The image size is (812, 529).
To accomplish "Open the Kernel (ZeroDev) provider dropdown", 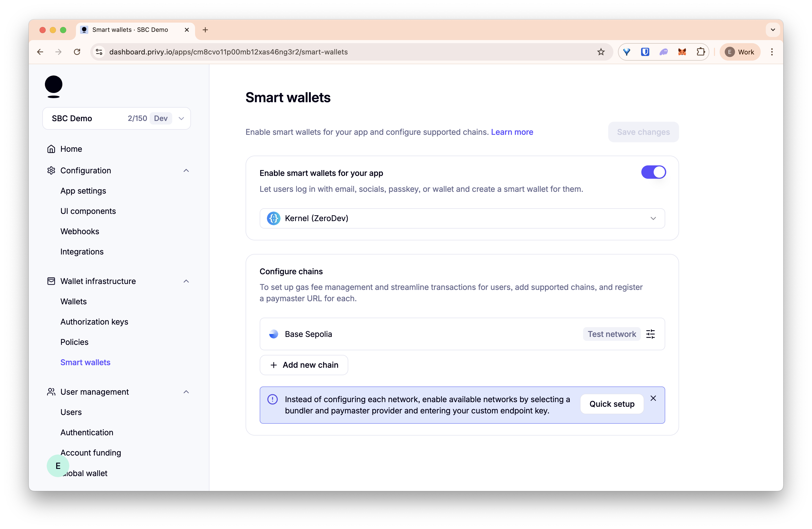I will [462, 219].
